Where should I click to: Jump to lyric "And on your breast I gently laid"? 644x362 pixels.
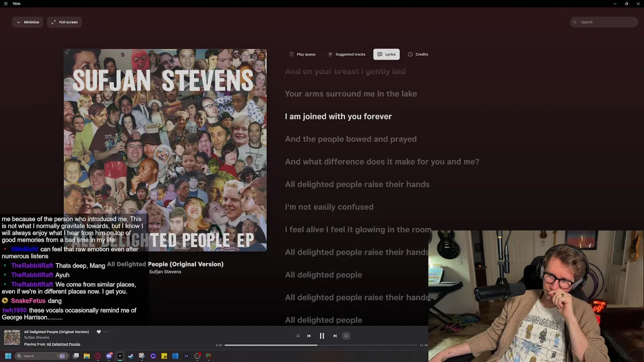click(345, 71)
